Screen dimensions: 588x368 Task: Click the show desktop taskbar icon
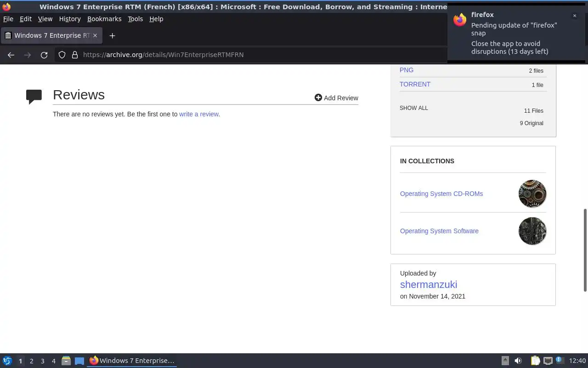79,361
